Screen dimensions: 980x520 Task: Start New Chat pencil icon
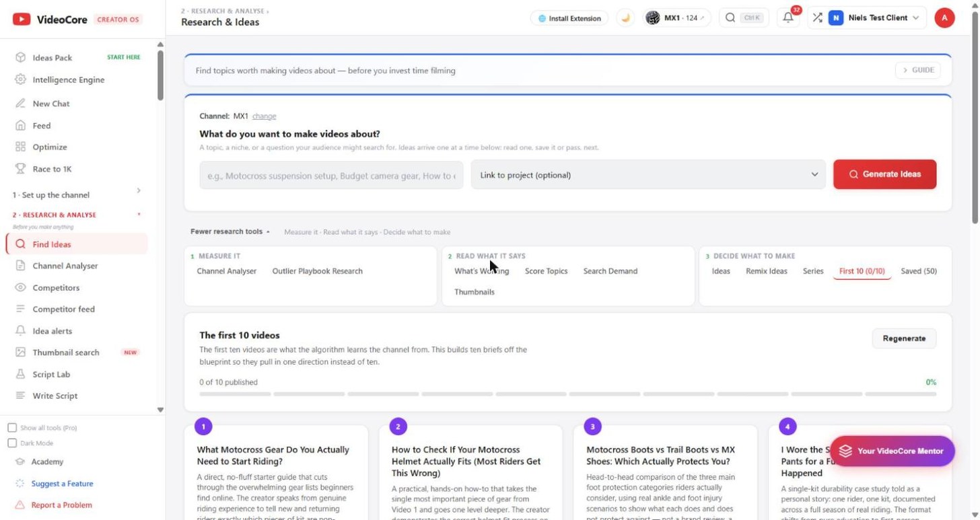click(x=20, y=104)
